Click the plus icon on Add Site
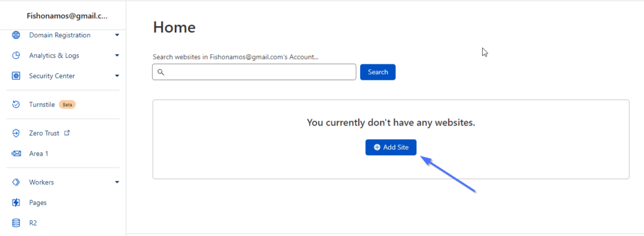Image resolution: width=644 pixels, height=236 pixels. (x=376, y=147)
